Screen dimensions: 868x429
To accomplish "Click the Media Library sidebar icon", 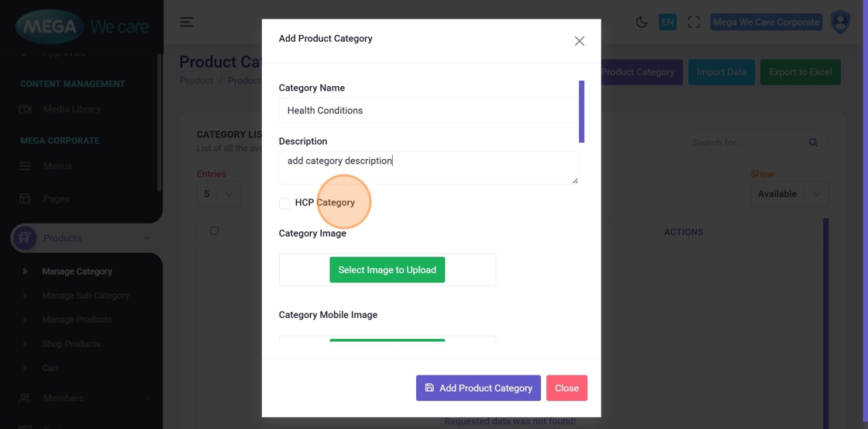I will tap(25, 109).
